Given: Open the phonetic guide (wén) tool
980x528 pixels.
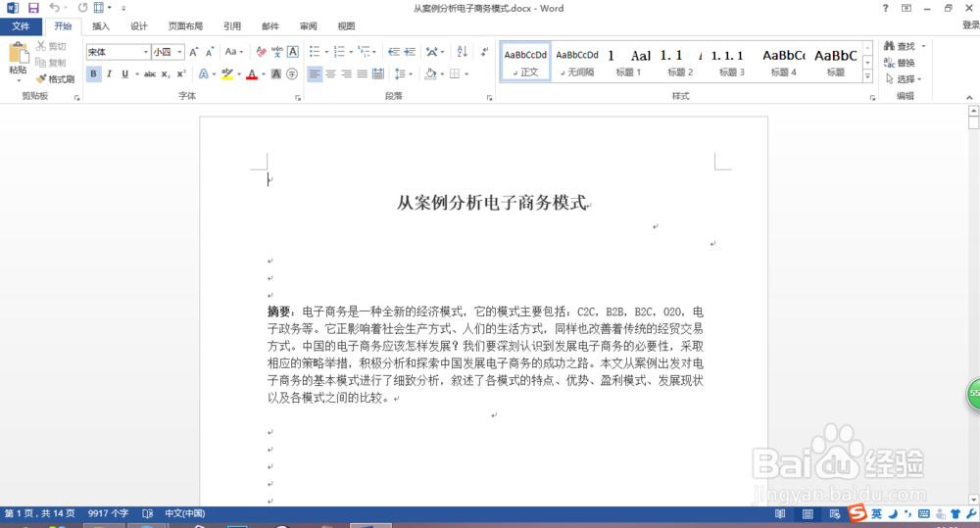Looking at the screenshot, I should click(x=277, y=52).
